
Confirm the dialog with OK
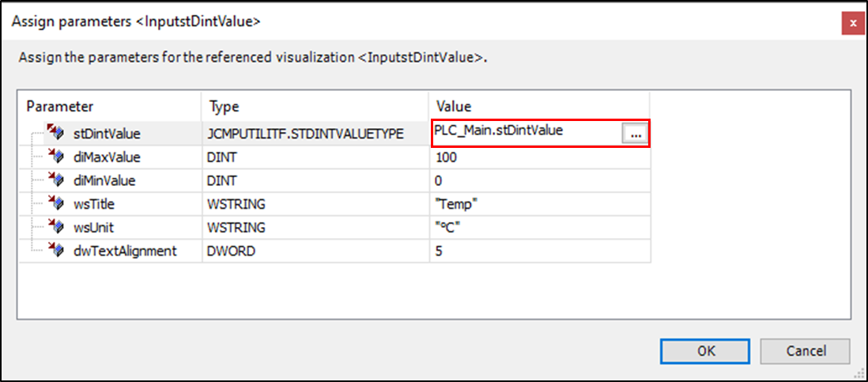pos(706,350)
